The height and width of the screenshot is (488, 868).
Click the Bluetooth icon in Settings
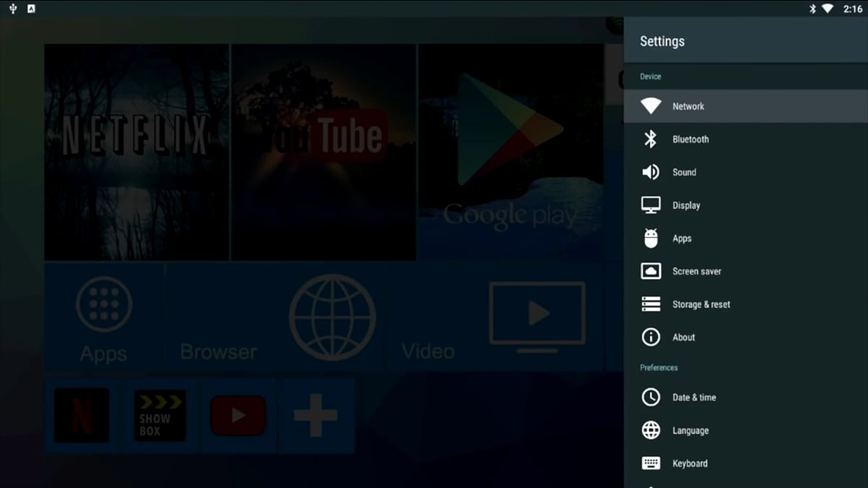(651, 139)
